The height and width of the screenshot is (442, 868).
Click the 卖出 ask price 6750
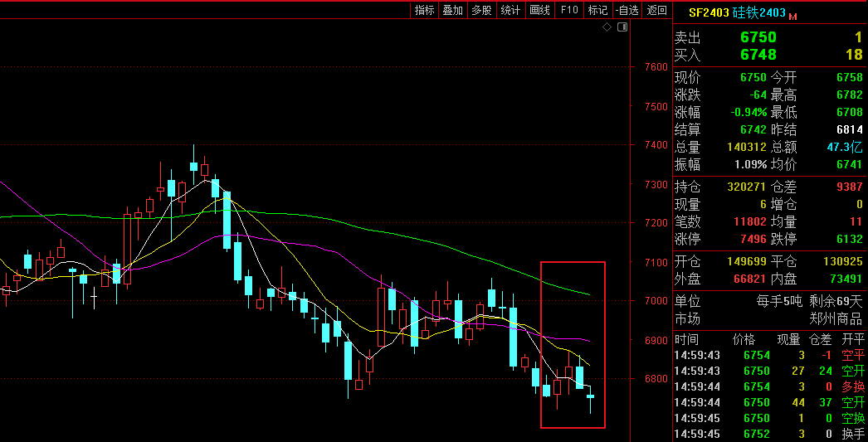point(758,37)
